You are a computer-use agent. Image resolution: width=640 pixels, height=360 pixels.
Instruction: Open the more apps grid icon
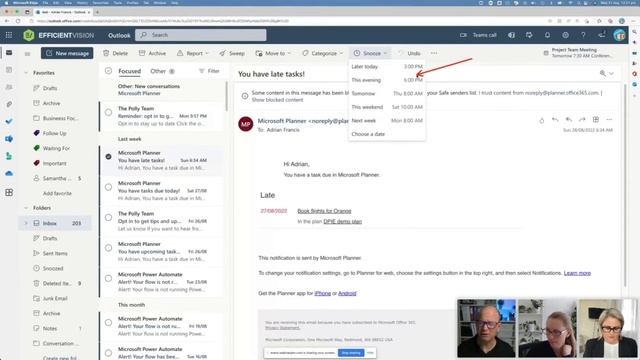point(9,192)
